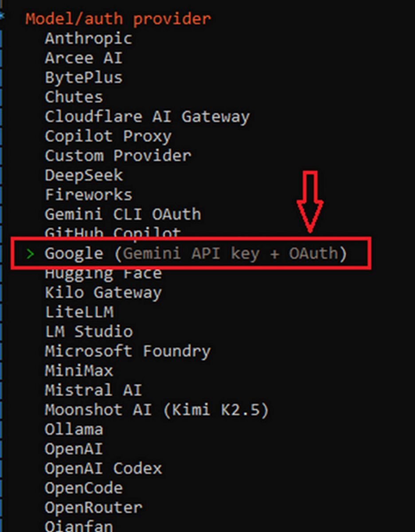415x532 pixels.
Task: Choose Cloudflare AI Gateway option
Action: pos(147,117)
